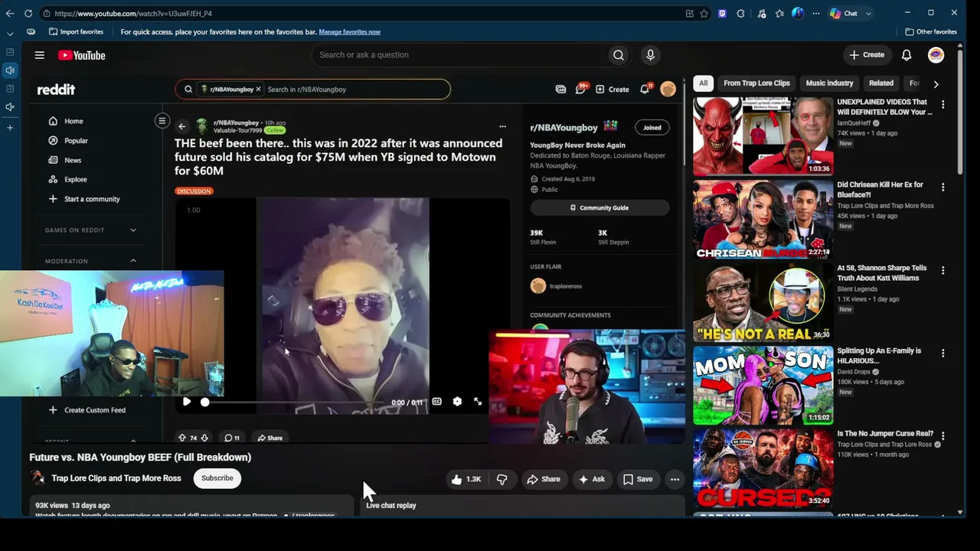
Task: Toggle captions on the Reddit clip
Action: click(x=436, y=402)
